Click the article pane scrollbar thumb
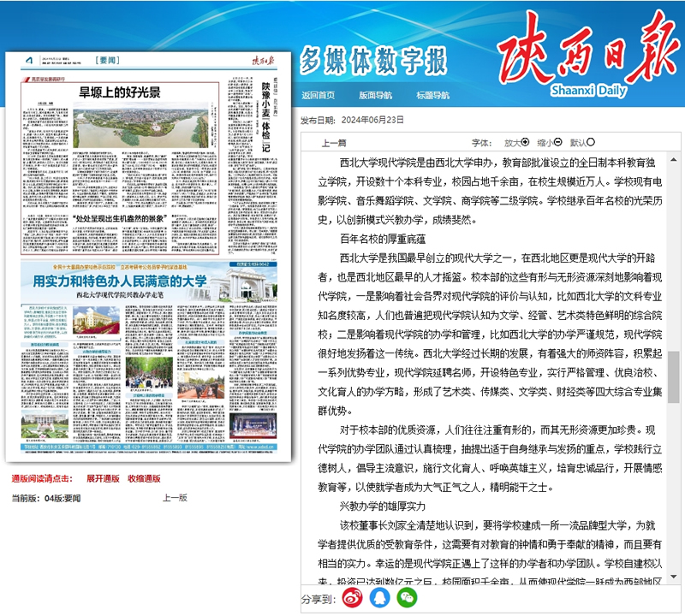 [x=674, y=376]
